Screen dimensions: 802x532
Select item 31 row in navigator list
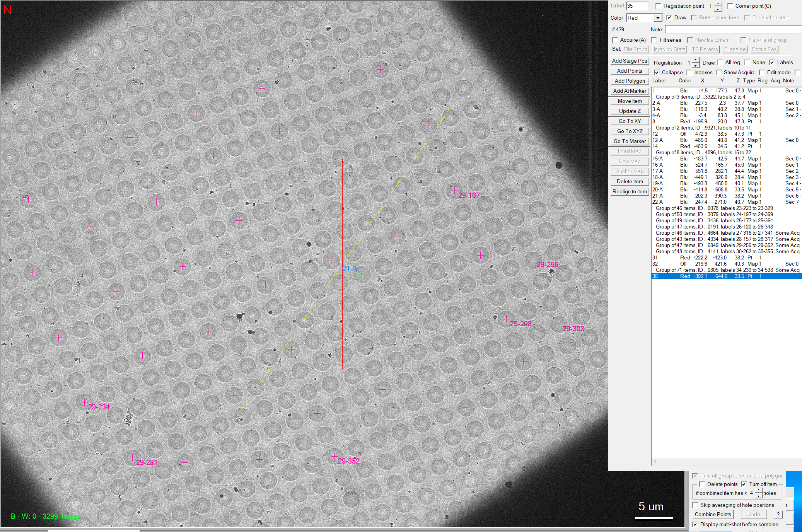pos(727,257)
